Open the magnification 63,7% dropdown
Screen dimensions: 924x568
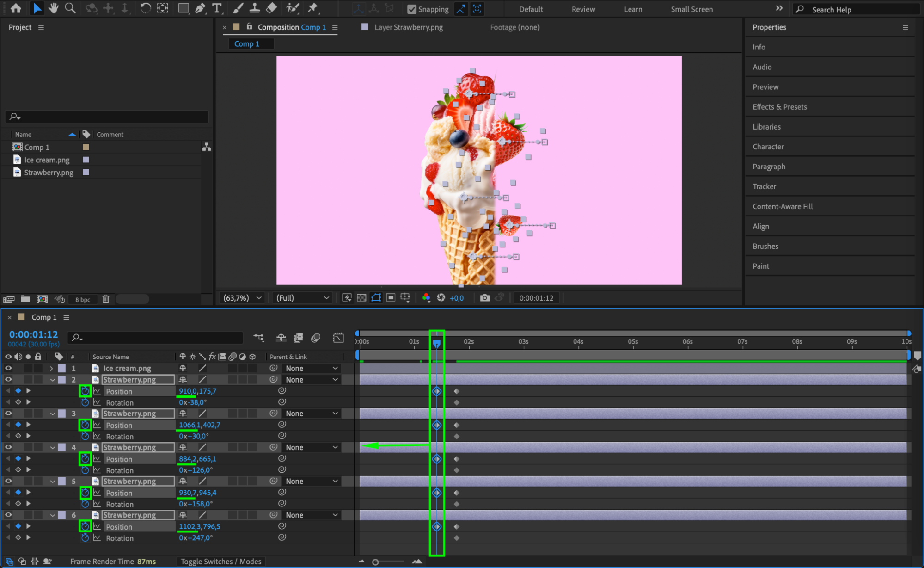[x=243, y=298]
